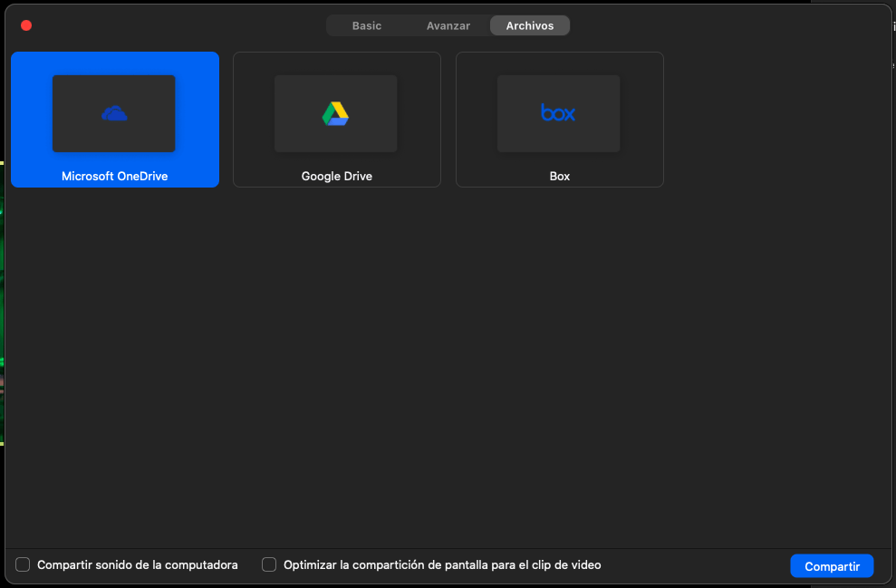Click the "Google Drive" text label
896x588 pixels.
[336, 177]
